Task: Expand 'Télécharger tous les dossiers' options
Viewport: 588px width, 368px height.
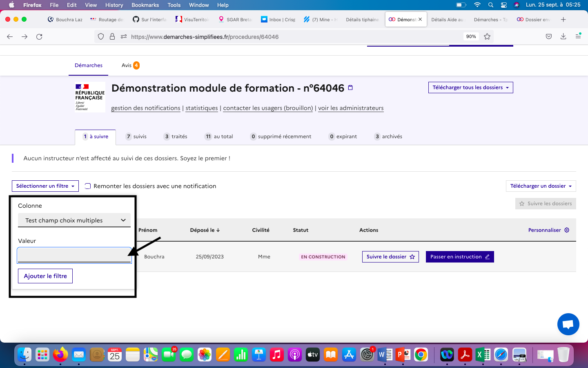Action: pyautogui.click(x=470, y=87)
